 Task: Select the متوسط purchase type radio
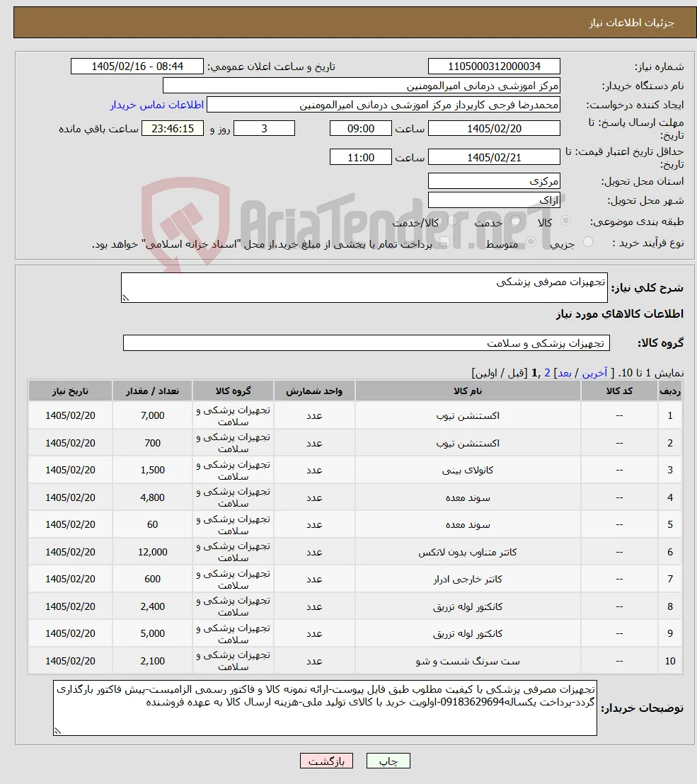(531, 242)
